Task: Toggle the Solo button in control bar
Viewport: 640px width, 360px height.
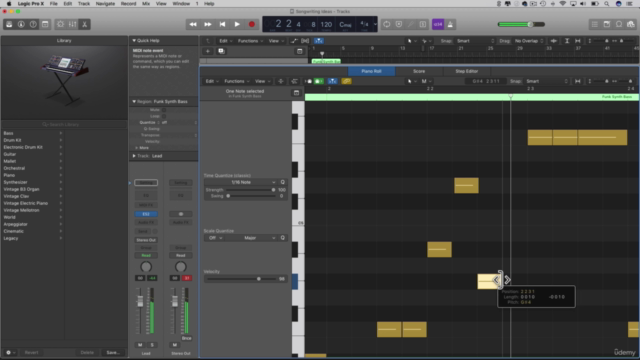Action: point(422,24)
